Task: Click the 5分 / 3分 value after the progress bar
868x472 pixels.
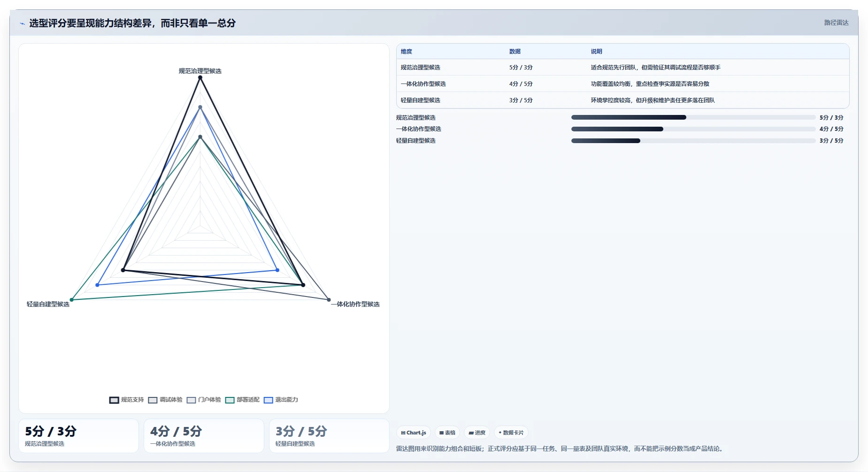Action: click(831, 118)
